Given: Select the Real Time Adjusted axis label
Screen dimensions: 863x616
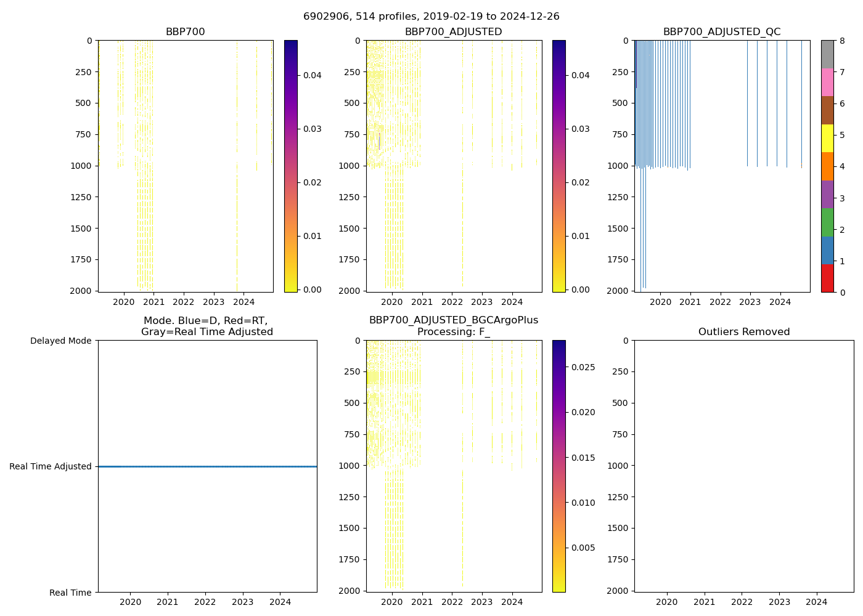Looking at the screenshot, I should (51, 466).
